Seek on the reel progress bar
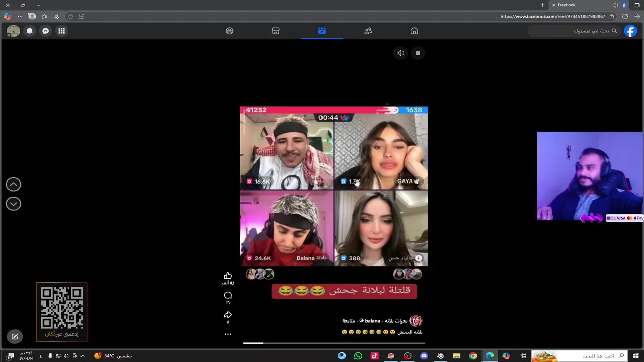Viewport: 644px width, 362px height. 334,343
